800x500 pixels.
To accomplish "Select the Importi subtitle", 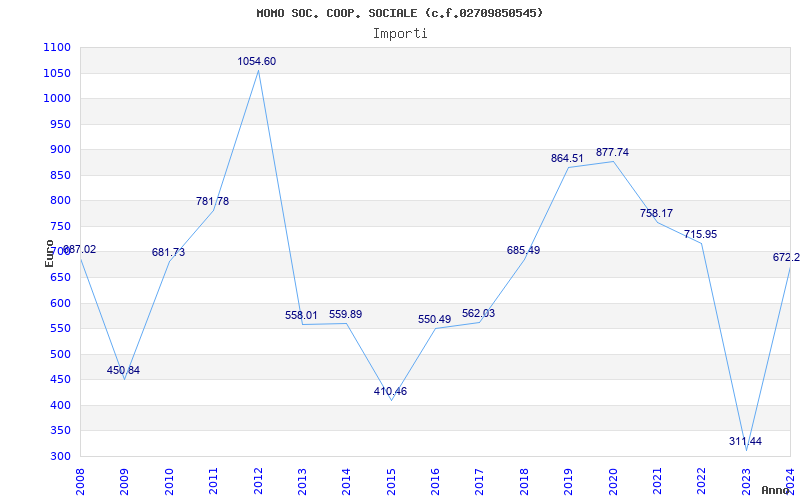I will 400,34.
